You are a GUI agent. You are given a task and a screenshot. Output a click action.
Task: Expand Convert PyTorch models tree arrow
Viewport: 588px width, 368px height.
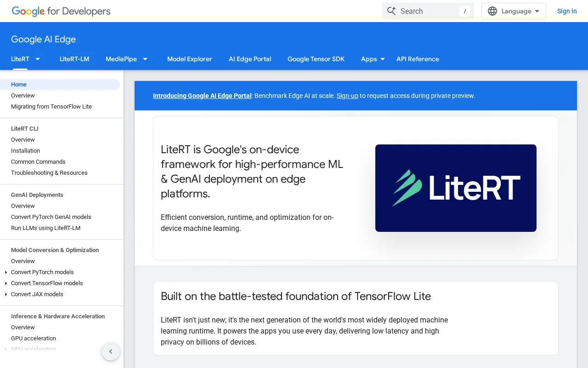6,272
